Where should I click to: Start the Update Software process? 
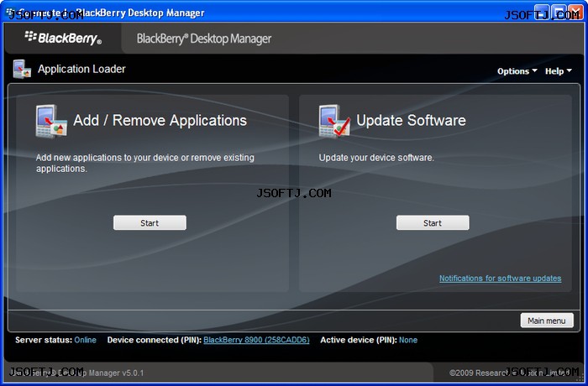(x=433, y=222)
